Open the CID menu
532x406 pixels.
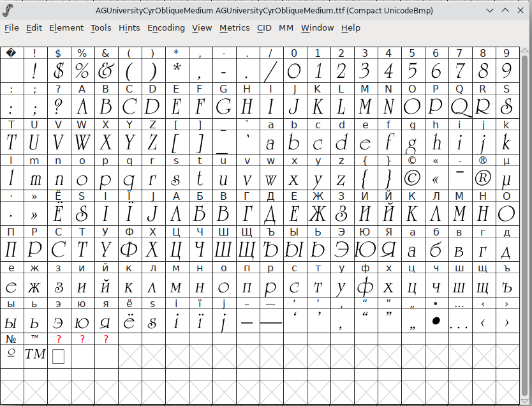(264, 28)
